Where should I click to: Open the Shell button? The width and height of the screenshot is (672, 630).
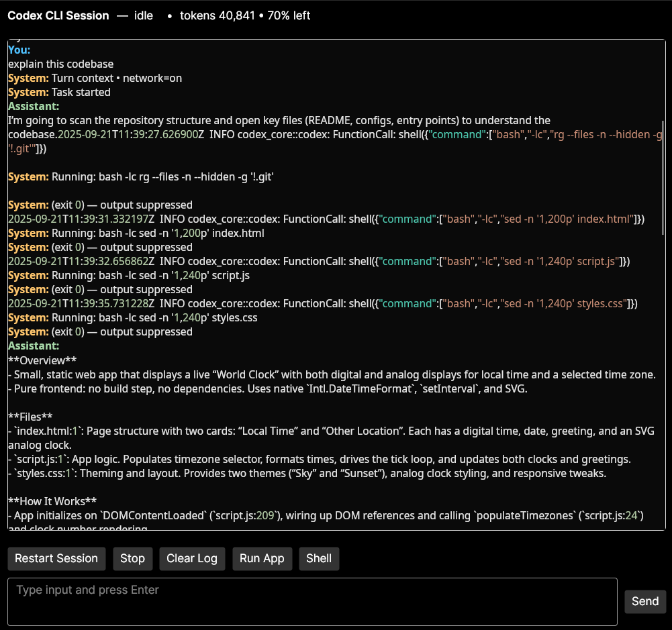click(319, 559)
